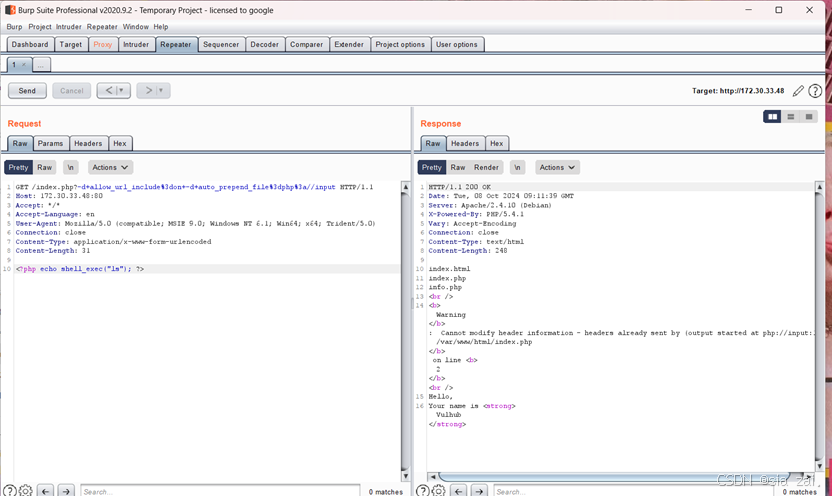Go to next match in response search
Screen dimensions: 832x496
479,491
